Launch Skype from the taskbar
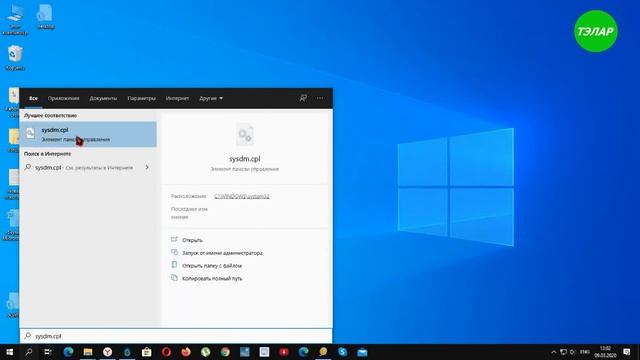The width and height of the screenshot is (640, 360). pyautogui.click(x=342, y=352)
